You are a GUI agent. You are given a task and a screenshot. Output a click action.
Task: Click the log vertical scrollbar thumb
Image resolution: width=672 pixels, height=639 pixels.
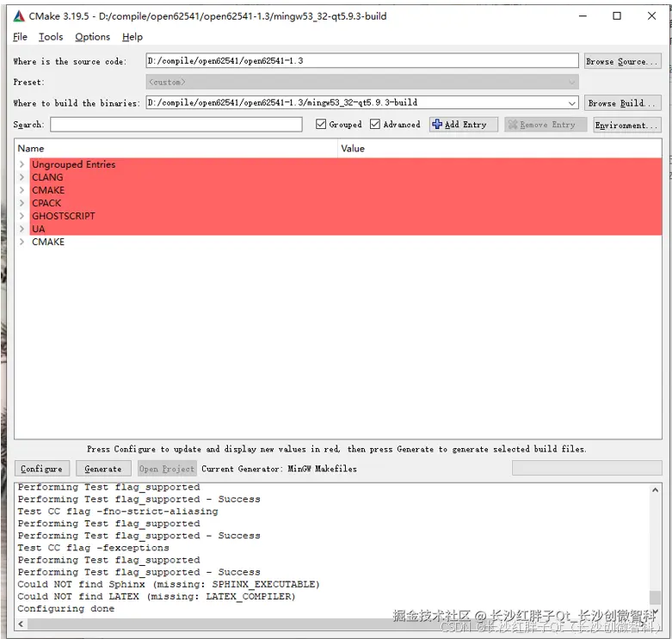[x=655, y=597]
